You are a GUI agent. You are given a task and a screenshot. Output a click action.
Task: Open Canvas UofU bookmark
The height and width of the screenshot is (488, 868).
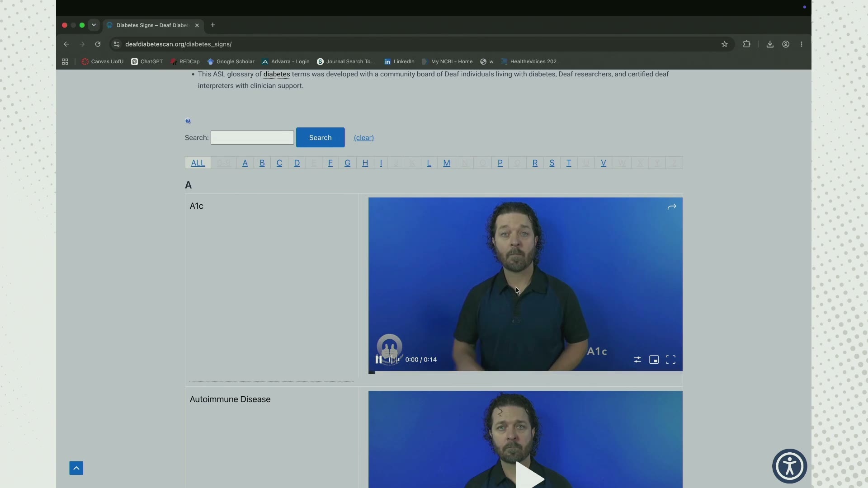(103, 61)
